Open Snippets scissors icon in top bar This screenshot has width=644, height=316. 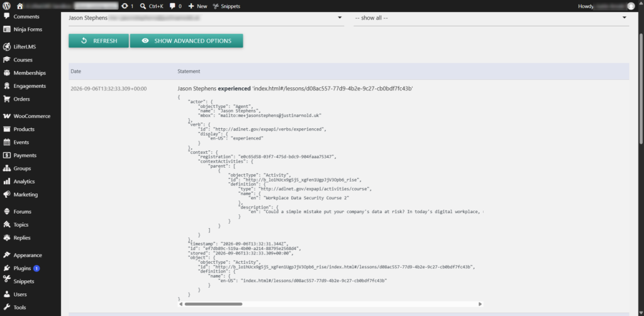coord(216,6)
